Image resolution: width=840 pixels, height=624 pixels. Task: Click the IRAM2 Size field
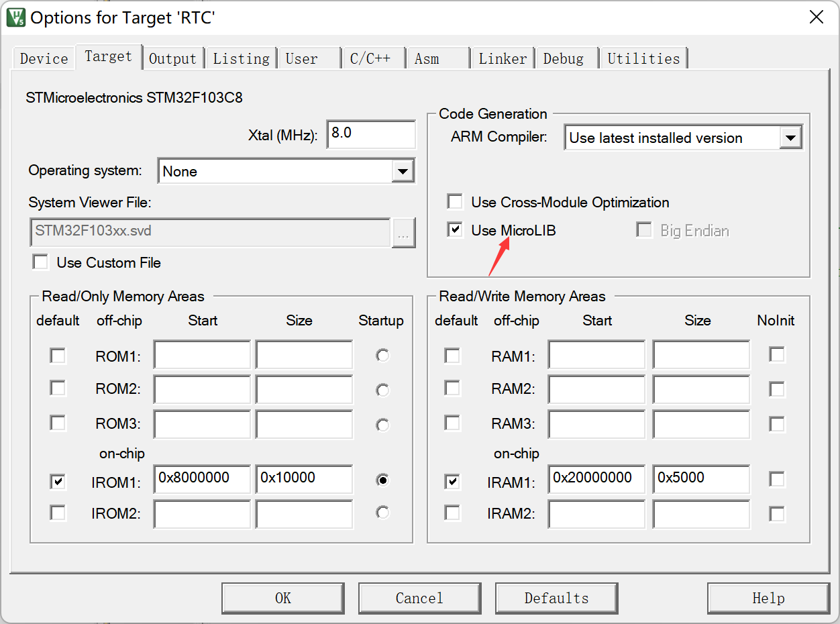(701, 514)
